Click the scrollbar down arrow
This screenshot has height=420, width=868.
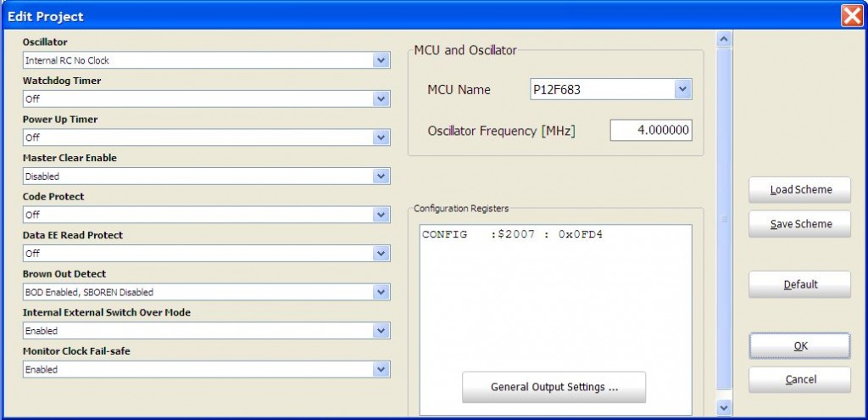point(724,408)
